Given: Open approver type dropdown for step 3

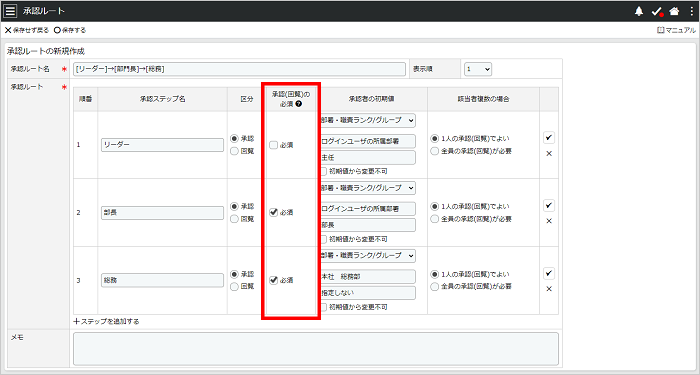Looking at the screenshot, I should [368, 256].
